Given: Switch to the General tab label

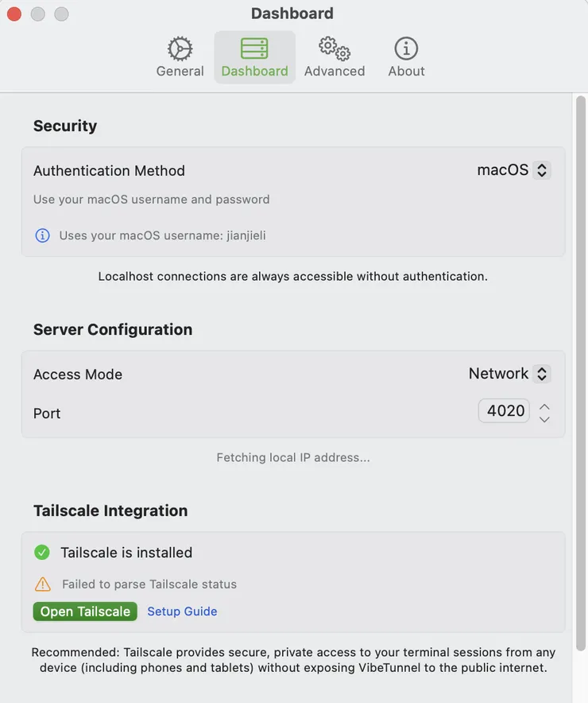Looking at the screenshot, I should pyautogui.click(x=180, y=71).
